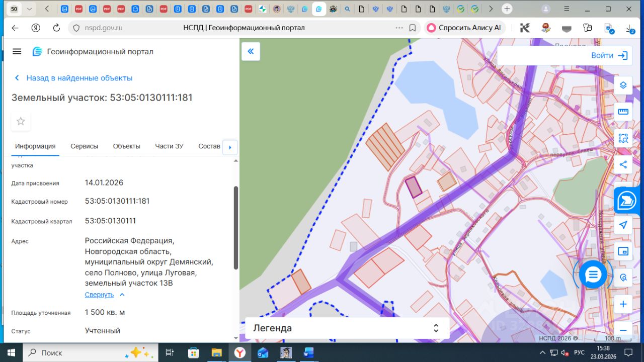Locate my position on the map
The width and height of the screenshot is (644, 362).
coord(623,225)
